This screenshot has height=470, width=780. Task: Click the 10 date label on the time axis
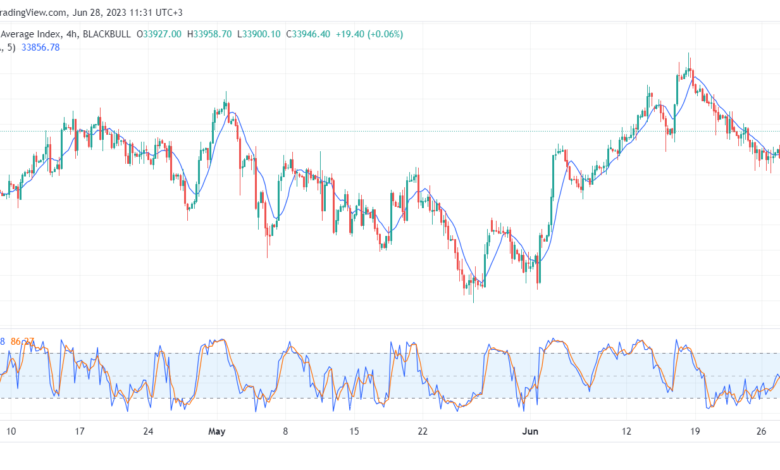coord(10,431)
